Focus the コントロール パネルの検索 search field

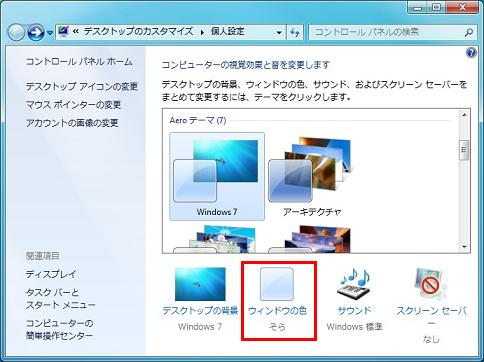387,32
